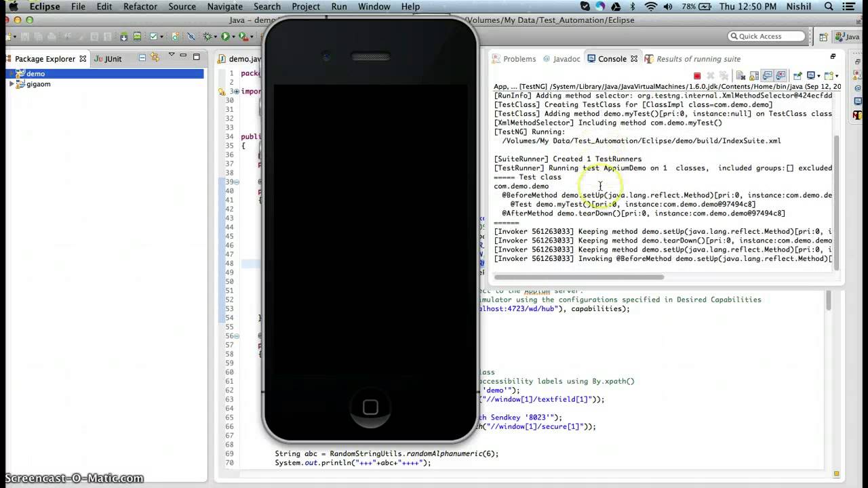Screen dimensions: 868x488
Task: Click console horizontal scrollbar
Action: click(x=579, y=277)
